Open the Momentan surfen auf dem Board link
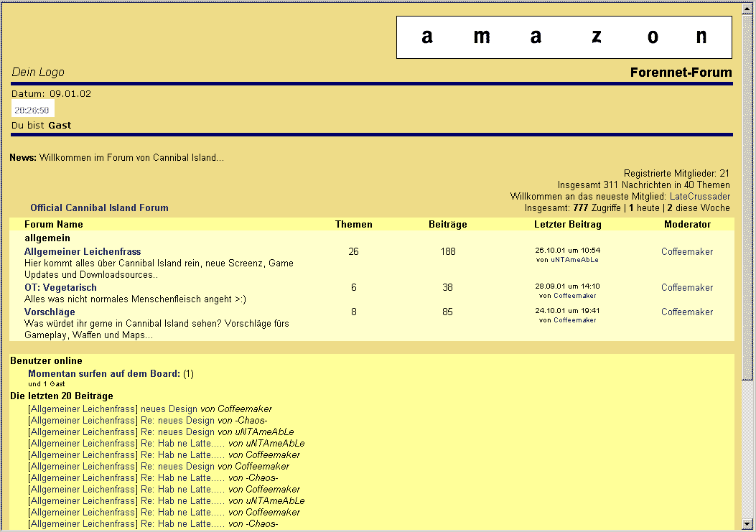This screenshot has height=532, width=756. [104, 373]
